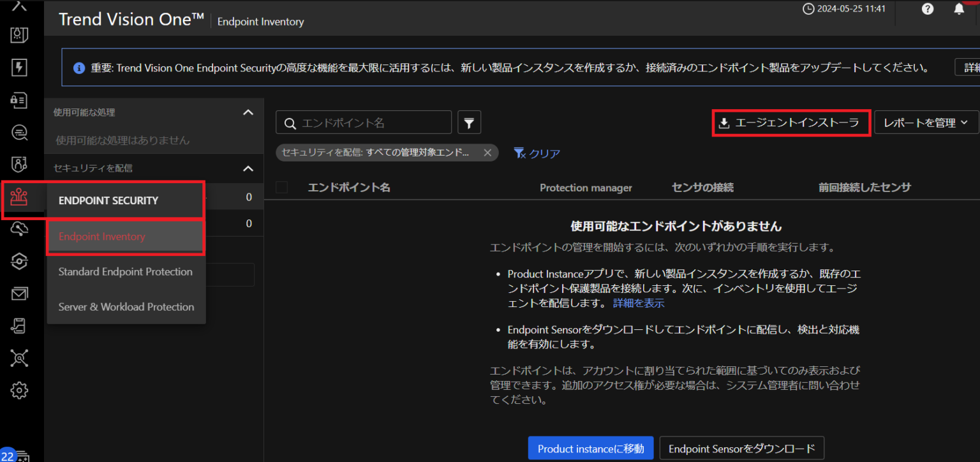Click the lightning bolt Response sidebar icon
The image size is (980, 462).
coord(19,68)
